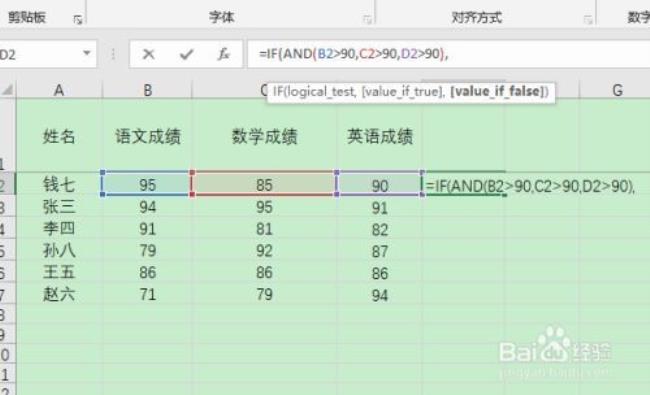Click value_if_false in the function tooltip

click(497, 91)
